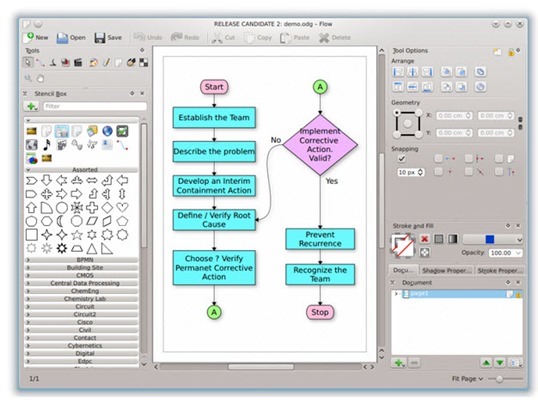This screenshot has height=403, width=538.
Task: Click green up arrow in Document panel
Action: tap(486, 363)
